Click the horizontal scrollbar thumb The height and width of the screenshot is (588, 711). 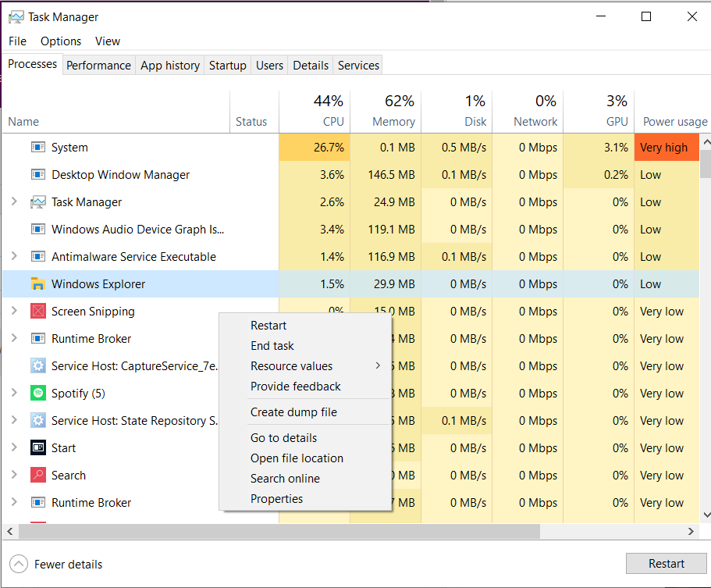[279, 532]
